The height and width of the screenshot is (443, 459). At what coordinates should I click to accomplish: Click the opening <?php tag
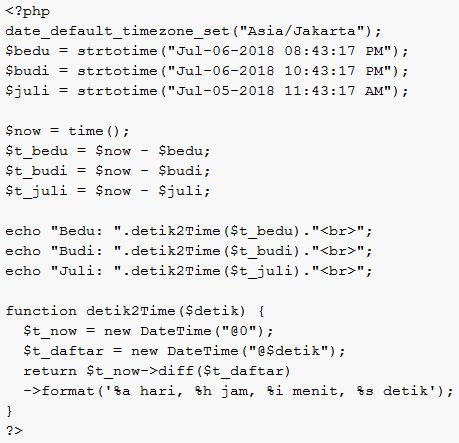pos(28,12)
